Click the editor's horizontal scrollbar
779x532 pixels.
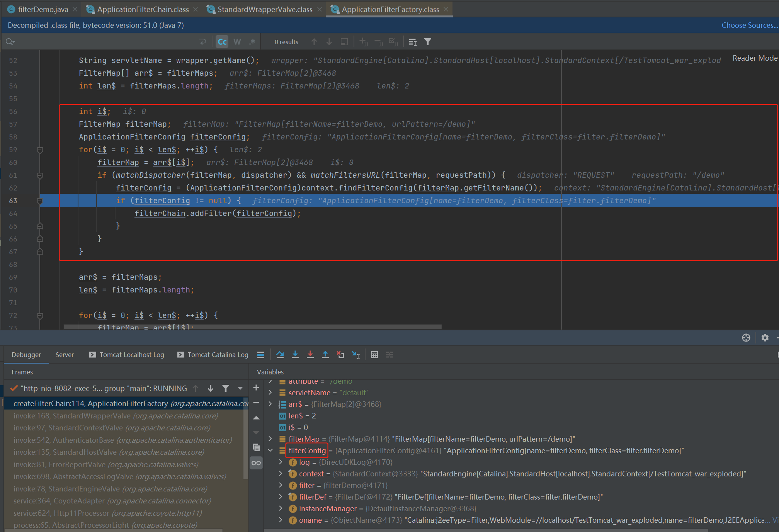click(251, 327)
